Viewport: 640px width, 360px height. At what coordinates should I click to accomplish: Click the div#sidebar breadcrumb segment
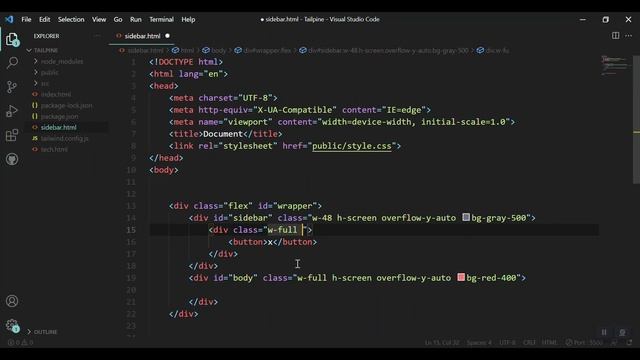pyautogui.click(x=388, y=51)
